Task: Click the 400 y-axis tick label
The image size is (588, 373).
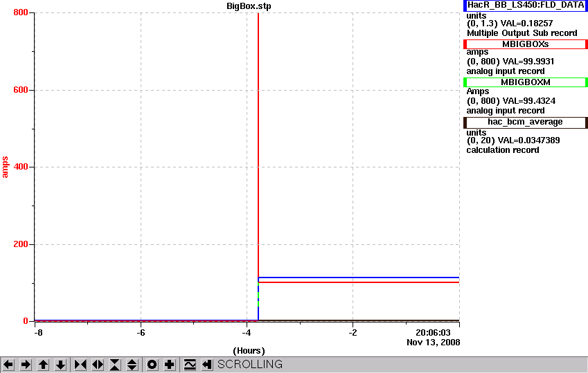Action: [x=21, y=167]
